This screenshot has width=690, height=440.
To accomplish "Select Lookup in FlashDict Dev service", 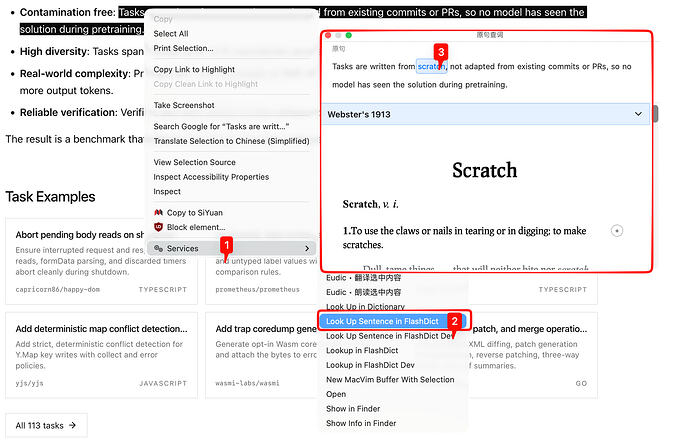I will coord(370,365).
